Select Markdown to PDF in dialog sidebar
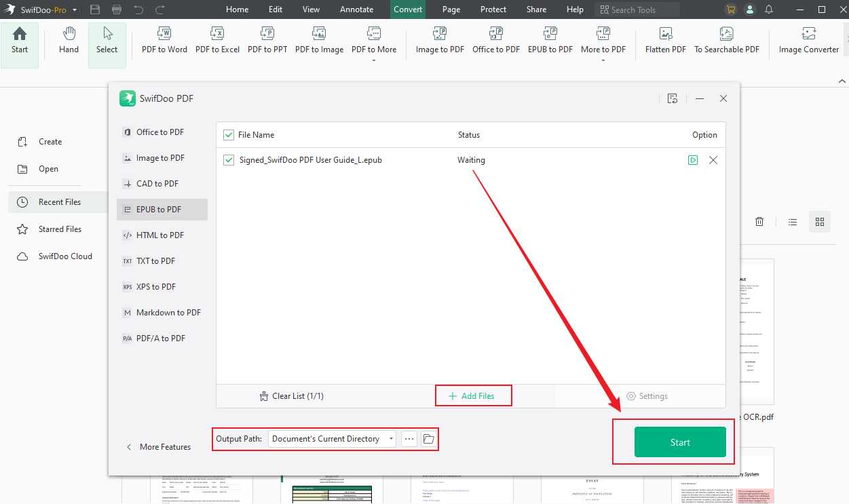This screenshot has height=504, width=849. tap(162, 313)
